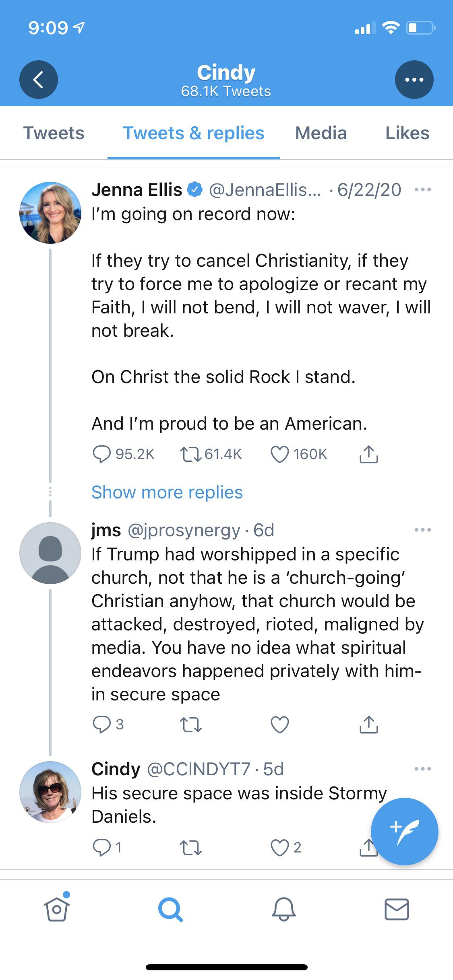Open the profile three-dot options menu
The width and height of the screenshot is (453, 980).
[414, 80]
